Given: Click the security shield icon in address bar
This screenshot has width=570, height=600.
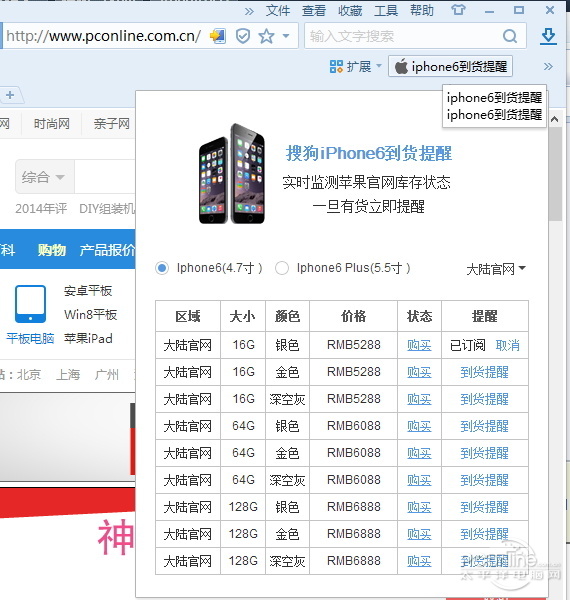Looking at the screenshot, I should click(x=243, y=36).
